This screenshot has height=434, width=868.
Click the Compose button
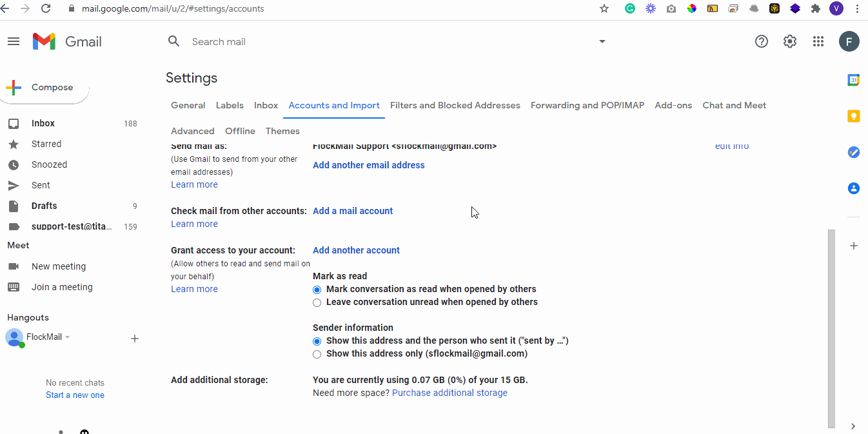click(44, 86)
